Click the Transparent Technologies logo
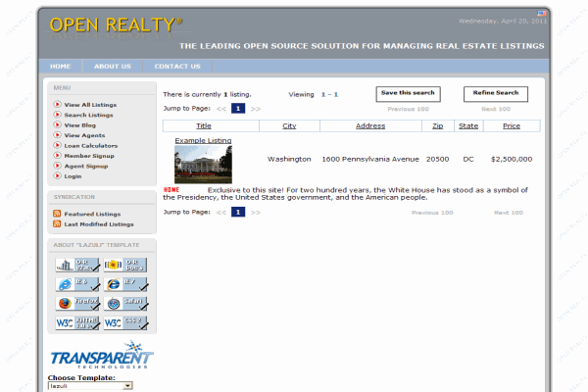Screen dimensions: 588x392 (102, 355)
